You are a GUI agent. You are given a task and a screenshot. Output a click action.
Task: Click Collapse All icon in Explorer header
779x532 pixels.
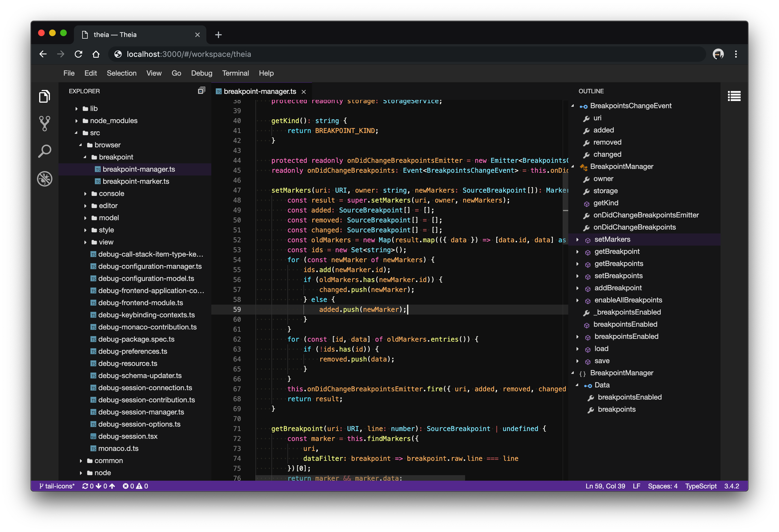point(201,91)
